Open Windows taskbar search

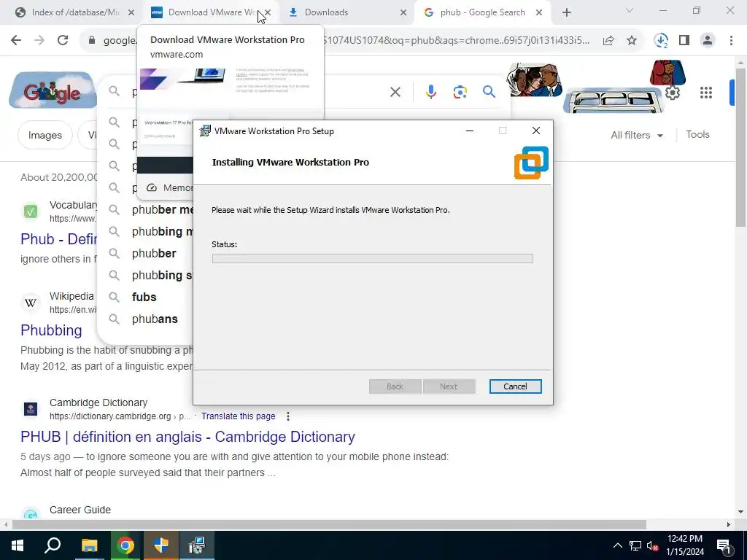(53, 545)
